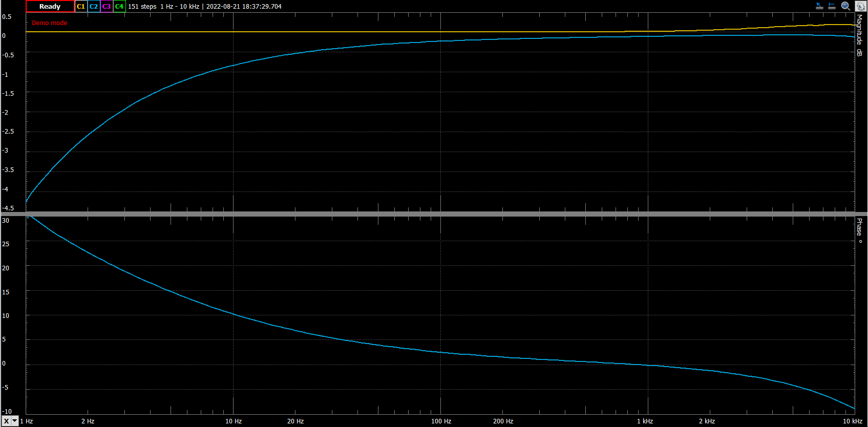Enable channel C4 trace
Viewport: 868px width, 427px height.
[119, 7]
